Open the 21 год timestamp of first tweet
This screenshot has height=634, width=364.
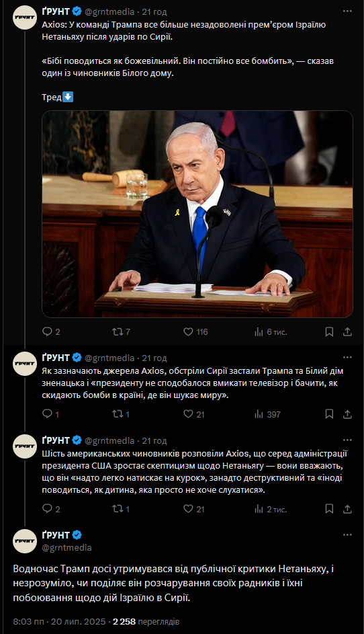154,11
